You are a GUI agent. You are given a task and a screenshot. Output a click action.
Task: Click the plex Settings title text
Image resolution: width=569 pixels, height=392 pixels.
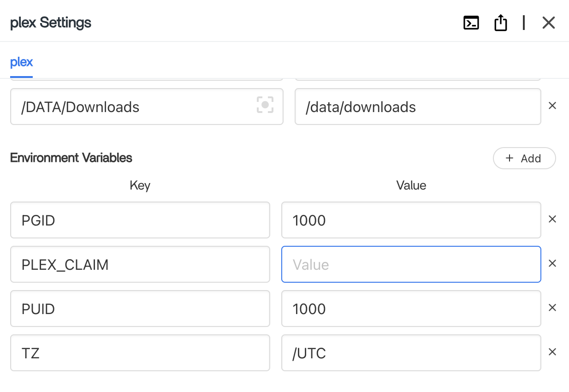click(51, 23)
